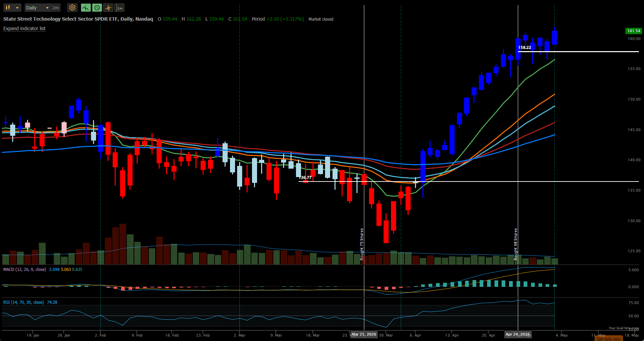Screen dimensions: 644x341
Task: Click Expand indicator list link
Action: point(24,28)
